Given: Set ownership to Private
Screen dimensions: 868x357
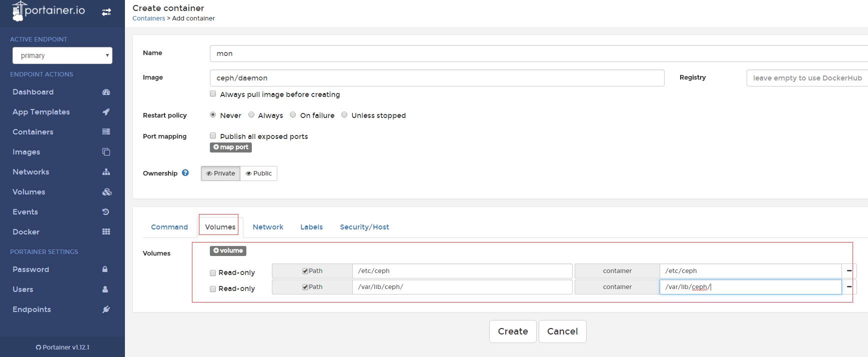Looking at the screenshot, I should [220, 173].
